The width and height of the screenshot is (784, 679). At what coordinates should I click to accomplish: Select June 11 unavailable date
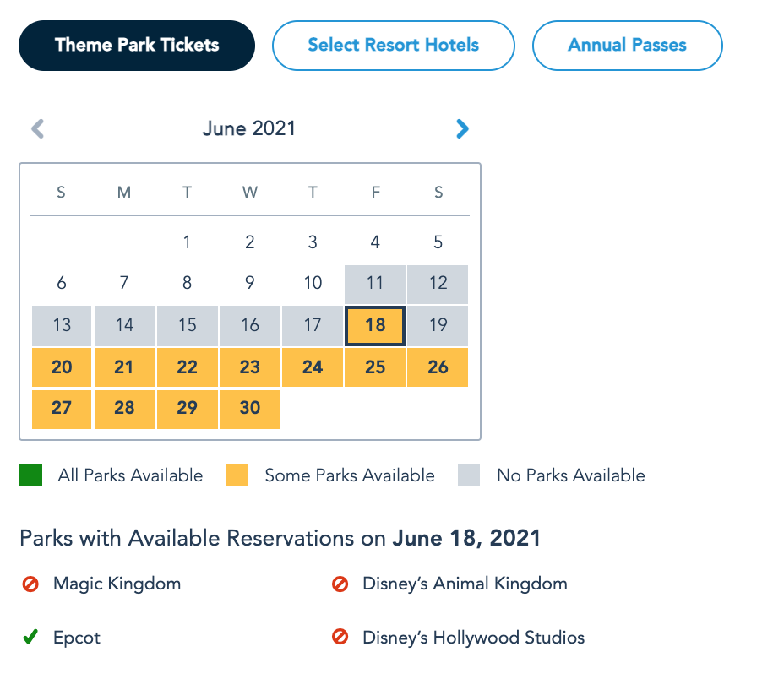[375, 284]
